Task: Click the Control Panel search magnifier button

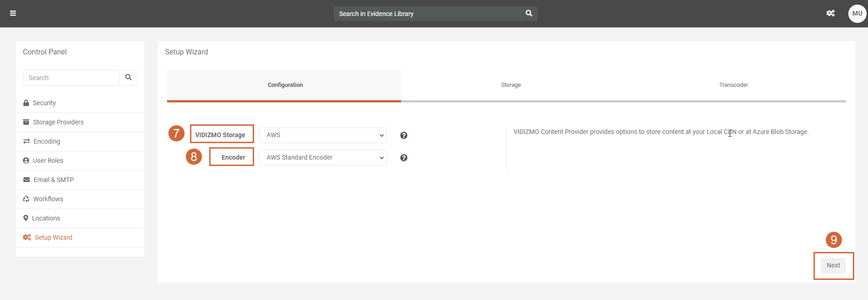Action: [128, 78]
